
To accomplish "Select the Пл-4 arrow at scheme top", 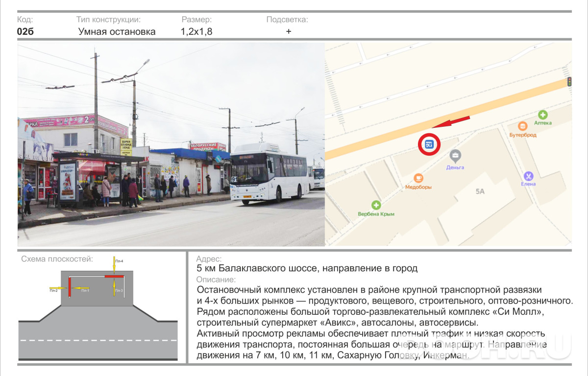I will 114,264.
